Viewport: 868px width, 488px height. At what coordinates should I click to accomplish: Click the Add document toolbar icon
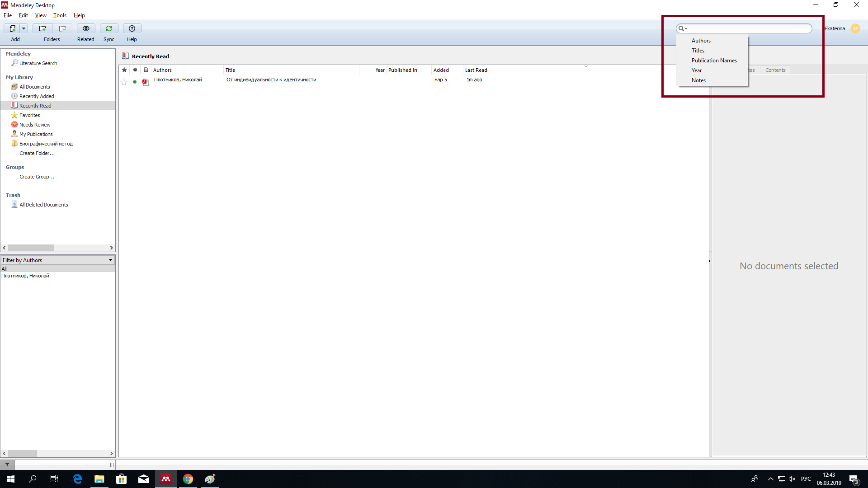(12, 28)
